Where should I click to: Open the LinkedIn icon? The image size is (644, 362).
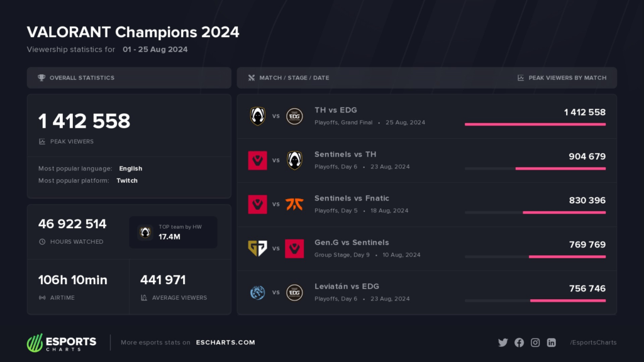coord(551,343)
